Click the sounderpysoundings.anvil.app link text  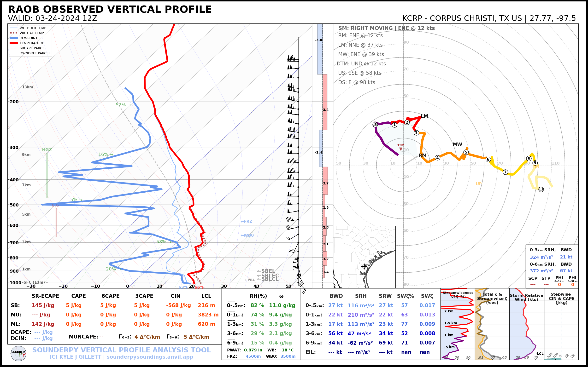[150, 357]
